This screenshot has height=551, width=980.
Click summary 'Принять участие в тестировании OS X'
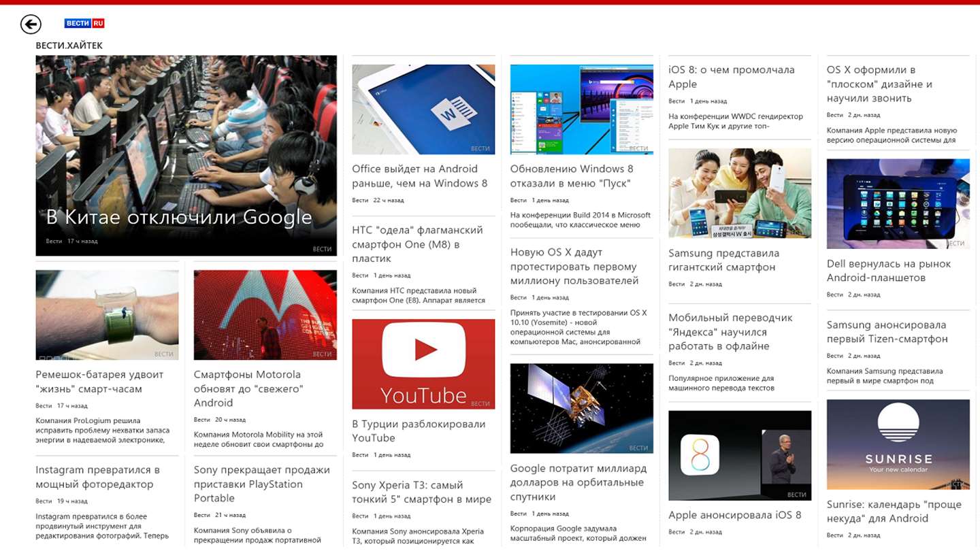[578, 327]
